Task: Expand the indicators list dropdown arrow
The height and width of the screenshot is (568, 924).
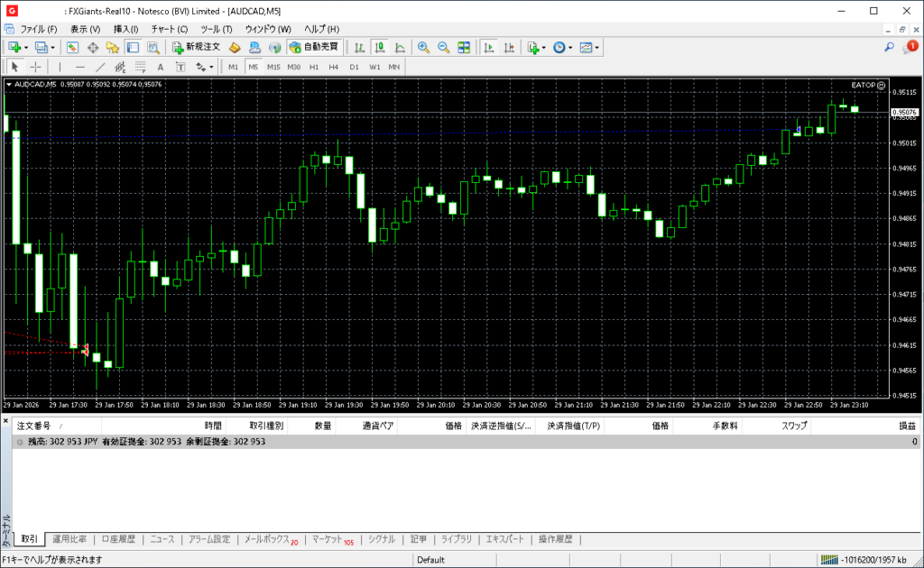Action: [544, 47]
